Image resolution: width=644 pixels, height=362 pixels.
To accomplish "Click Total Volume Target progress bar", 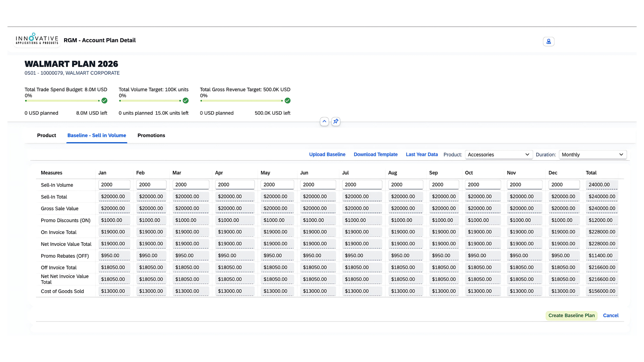I will (150, 101).
